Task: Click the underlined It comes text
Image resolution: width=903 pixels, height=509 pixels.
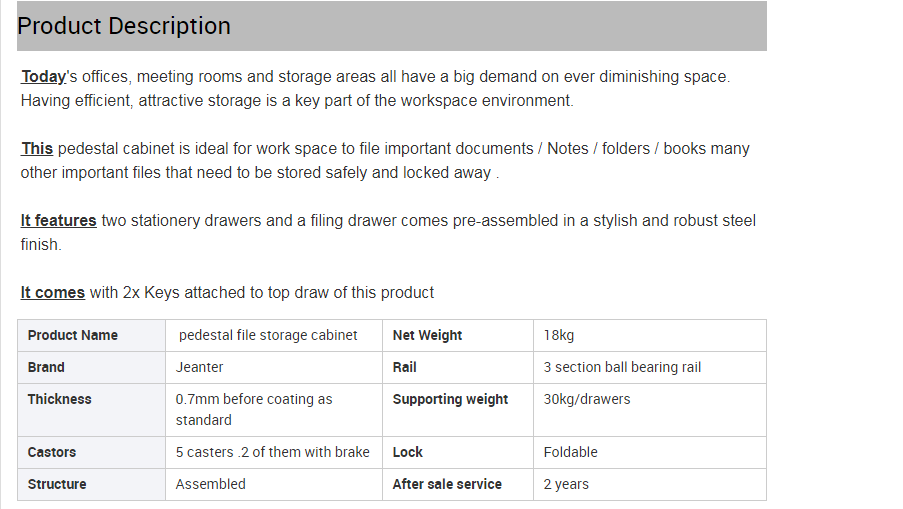Action: (52, 293)
